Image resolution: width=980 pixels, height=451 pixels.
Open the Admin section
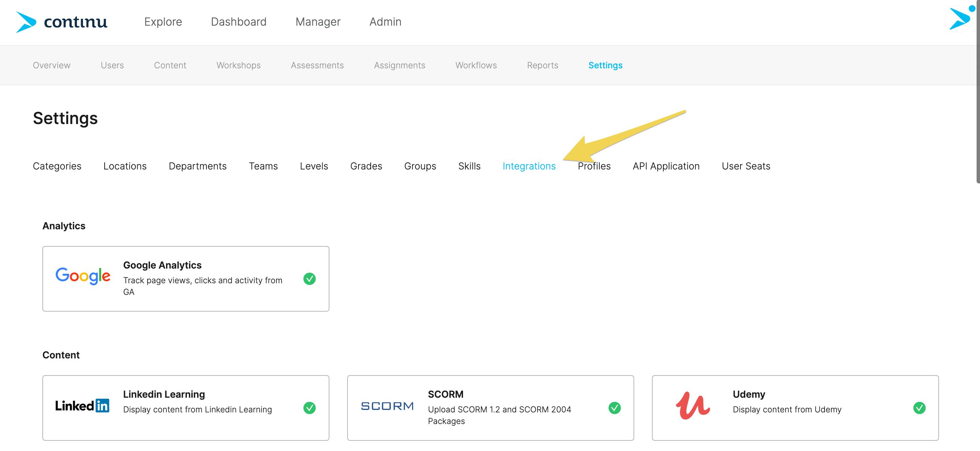coord(385,22)
